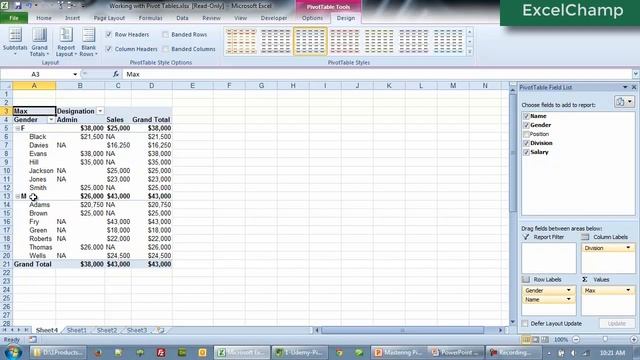Uncheck the Name field checkbox
Image resolution: width=640 pixels, height=360 pixels.
(526, 116)
